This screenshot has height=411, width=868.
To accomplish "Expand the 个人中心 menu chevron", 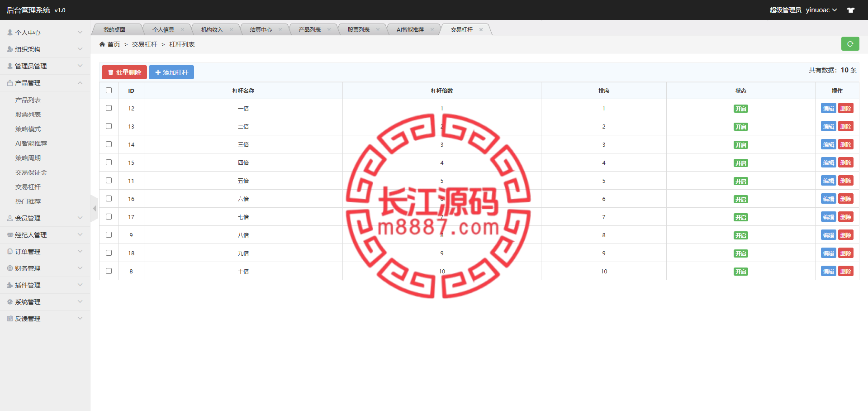I will pyautogui.click(x=80, y=32).
